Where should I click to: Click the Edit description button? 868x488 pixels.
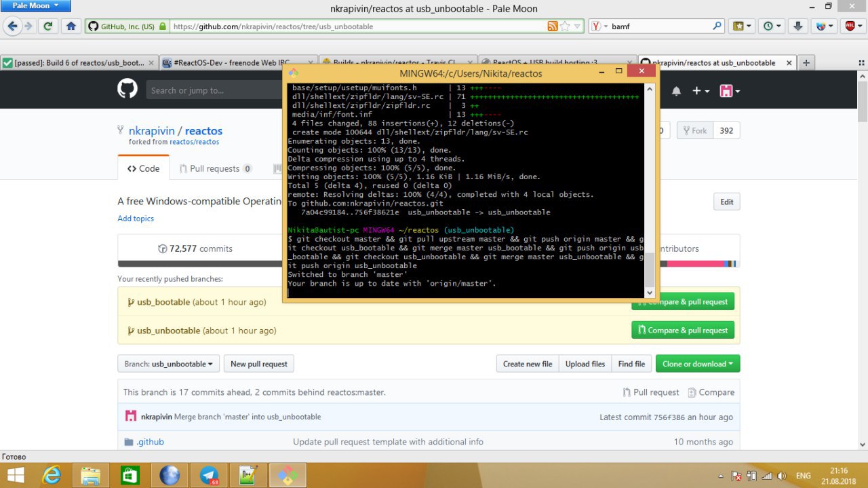pos(726,202)
